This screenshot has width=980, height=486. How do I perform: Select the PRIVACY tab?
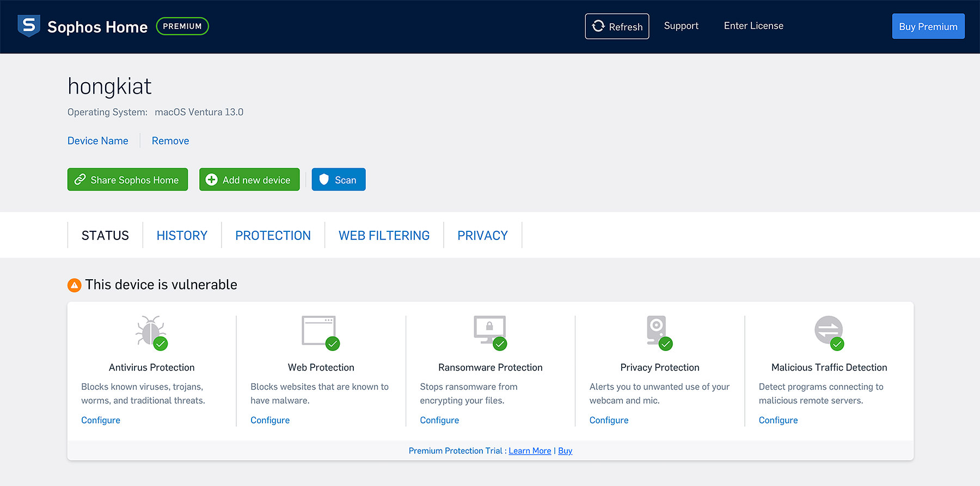482,235
